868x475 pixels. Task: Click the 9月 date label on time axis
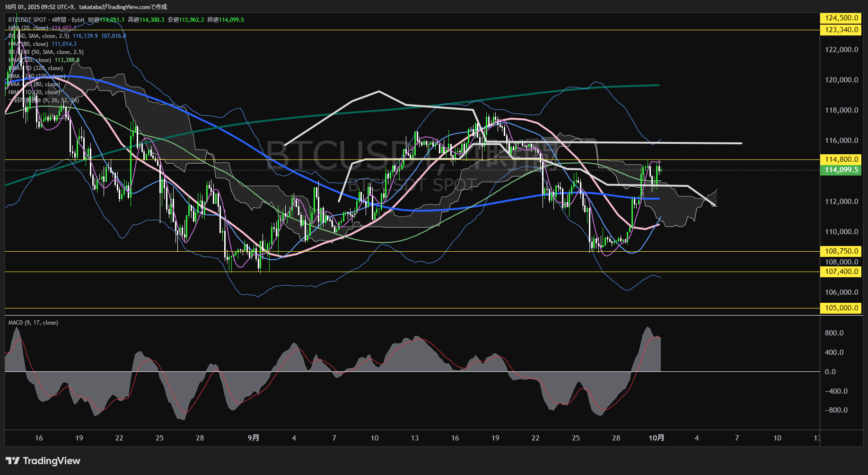click(254, 438)
